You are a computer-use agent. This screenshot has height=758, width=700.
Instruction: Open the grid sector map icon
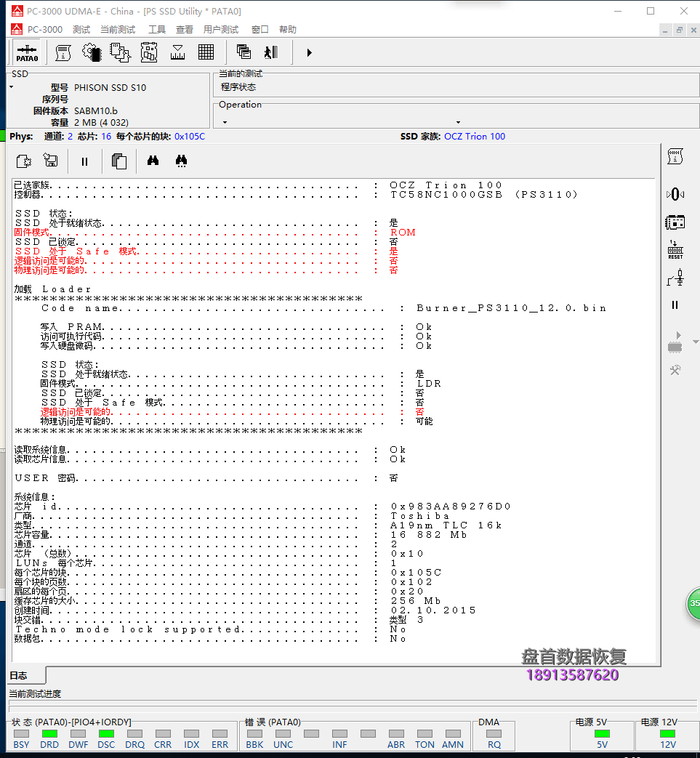coord(206,52)
